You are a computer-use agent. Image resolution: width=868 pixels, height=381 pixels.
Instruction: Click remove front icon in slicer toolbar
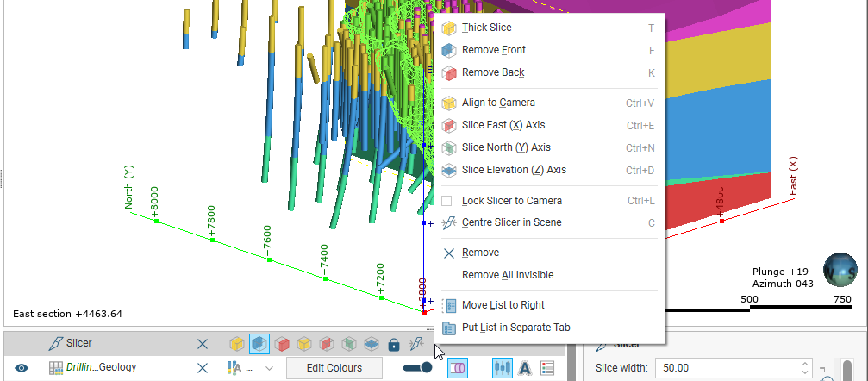(259, 344)
